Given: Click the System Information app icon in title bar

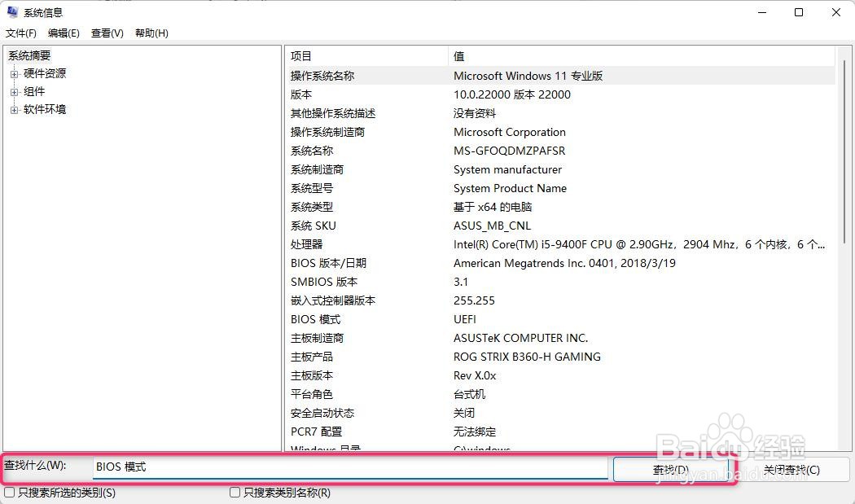Looking at the screenshot, I should click(x=12, y=12).
